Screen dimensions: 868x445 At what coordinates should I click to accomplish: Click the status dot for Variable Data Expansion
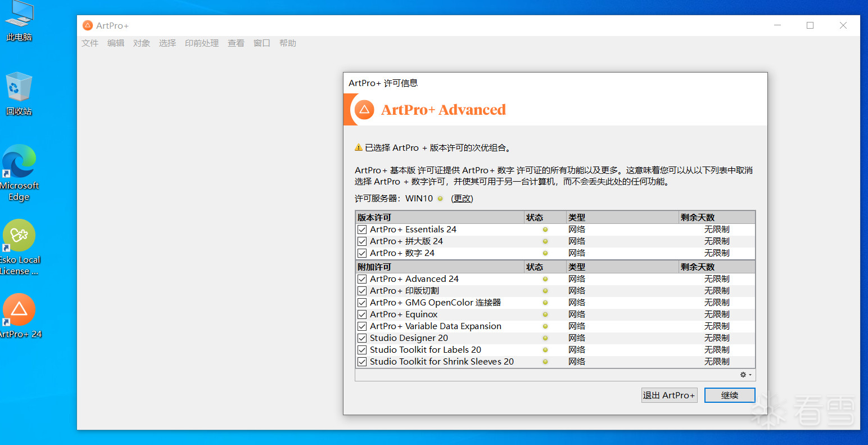[x=545, y=326]
